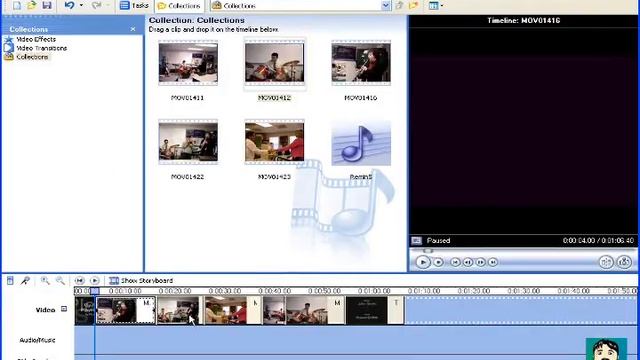Select the MOV01416 clip thumbnail
The width and height of the screenshot is (640, 360).
(x=361, y=63)
